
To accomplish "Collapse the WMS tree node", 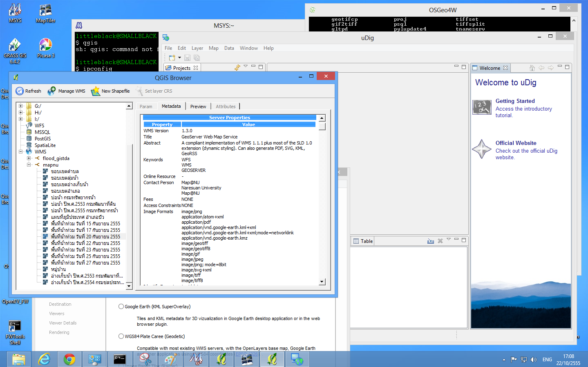I will pyautogui.click(x=20, y=152).
